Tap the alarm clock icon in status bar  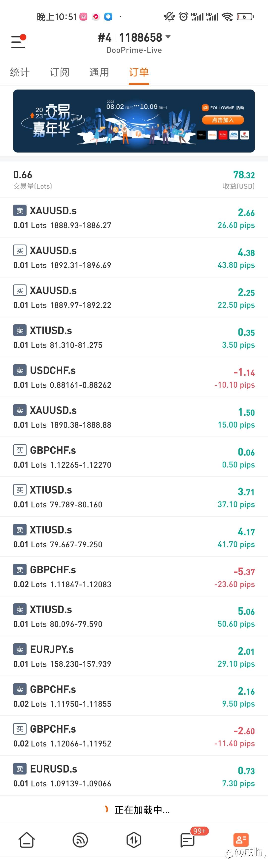point(183,17)
